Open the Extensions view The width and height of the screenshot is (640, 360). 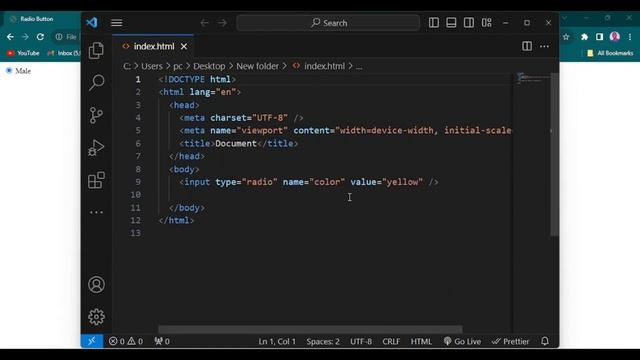[96, 180]
